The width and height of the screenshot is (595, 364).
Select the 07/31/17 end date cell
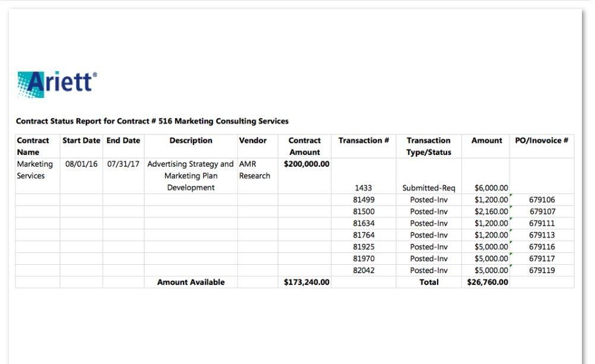[124, 164]
